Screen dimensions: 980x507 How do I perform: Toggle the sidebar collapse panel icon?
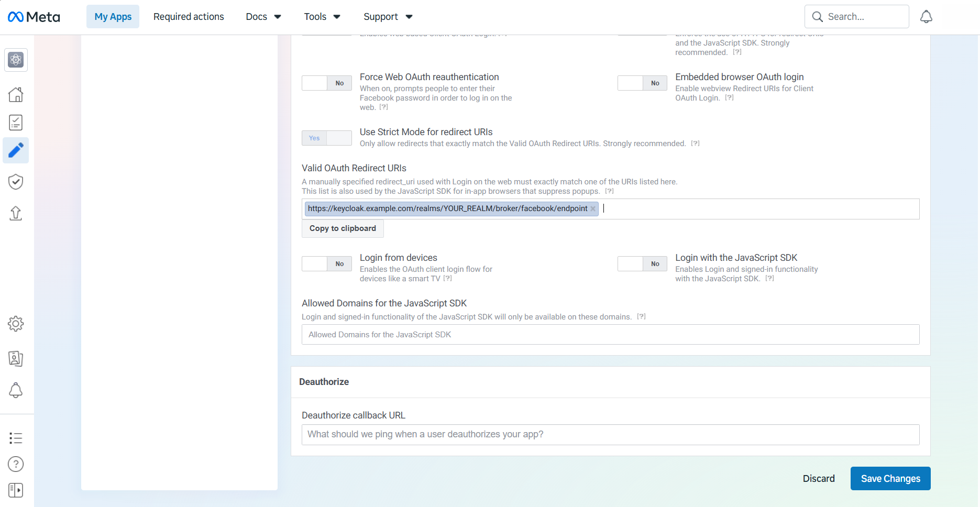(16, 490)
